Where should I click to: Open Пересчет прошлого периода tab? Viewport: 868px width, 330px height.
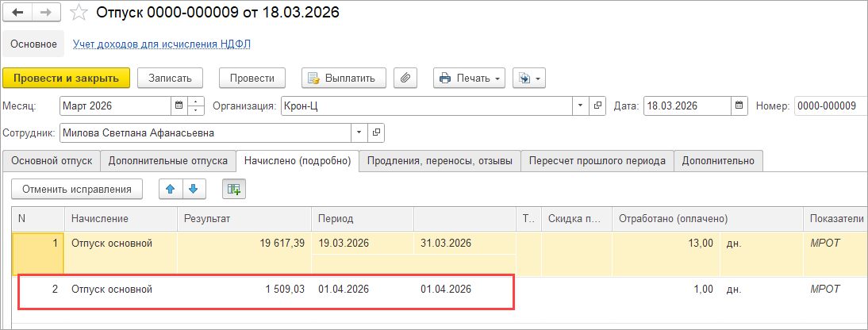pos(597,161)
